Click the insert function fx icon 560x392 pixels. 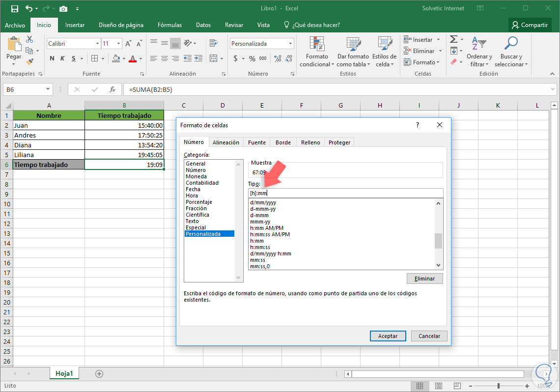pos(112,89)
